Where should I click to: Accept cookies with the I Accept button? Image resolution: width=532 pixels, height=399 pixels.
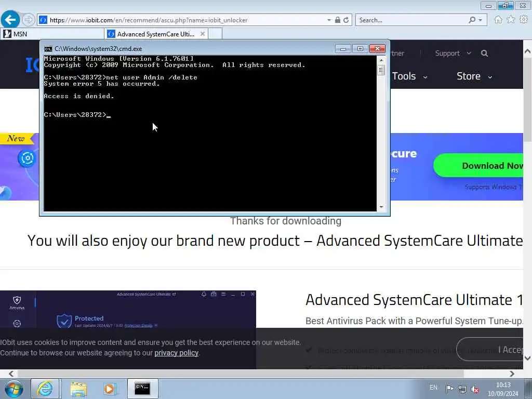(490, 350)
